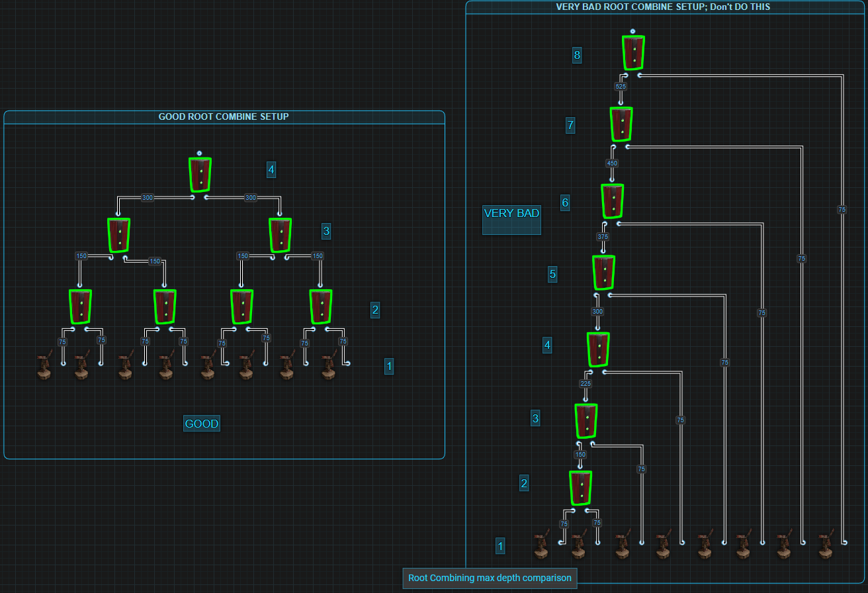
Task: Click the left depth-3 combine node in GOOD setup
Action: [119, 235]
